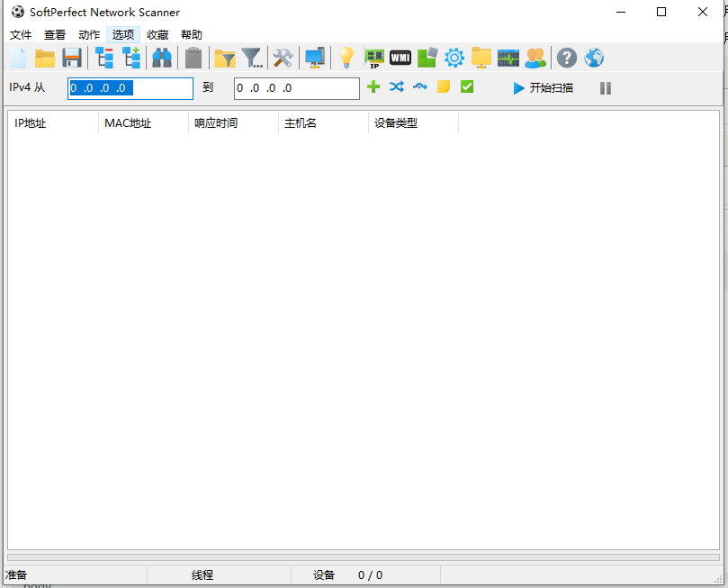The height and width of the screenshot is (588, 728).
Task: Open the 文件 menu
Action: (x=21, y=35)
